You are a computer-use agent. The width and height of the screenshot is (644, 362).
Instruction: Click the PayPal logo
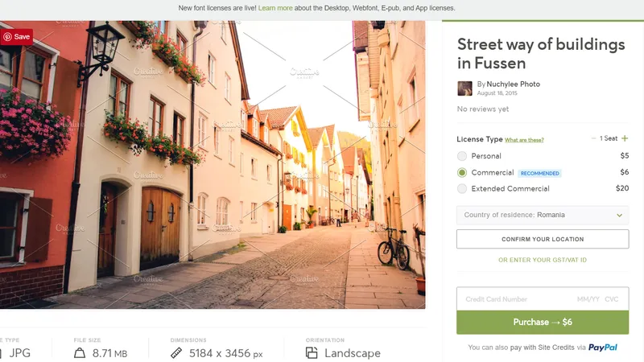coord(602,348)
